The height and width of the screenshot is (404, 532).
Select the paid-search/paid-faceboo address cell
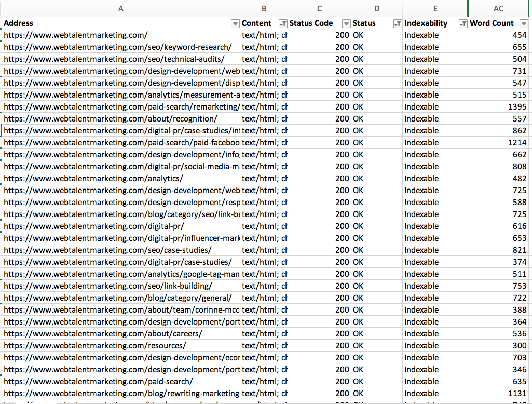(x=121, y=143)
